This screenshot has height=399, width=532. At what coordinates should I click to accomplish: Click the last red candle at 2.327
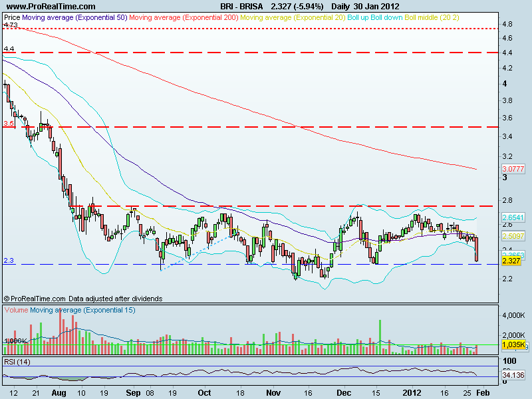(x=477, y=249)
